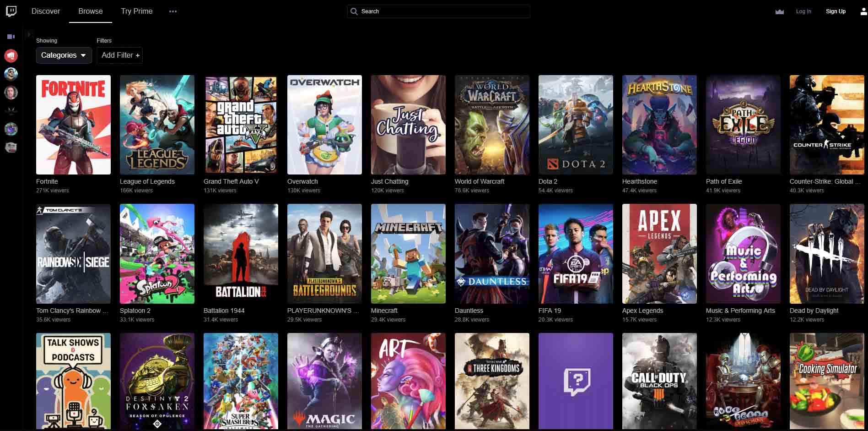868x431 pixels.
Task: Open the Dead by Daylight cover
Action: [x=827, y=254]
